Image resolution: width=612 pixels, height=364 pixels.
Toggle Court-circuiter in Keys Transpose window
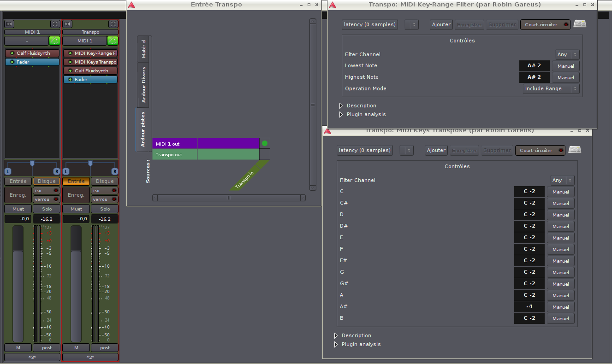(x=540, y=150)
